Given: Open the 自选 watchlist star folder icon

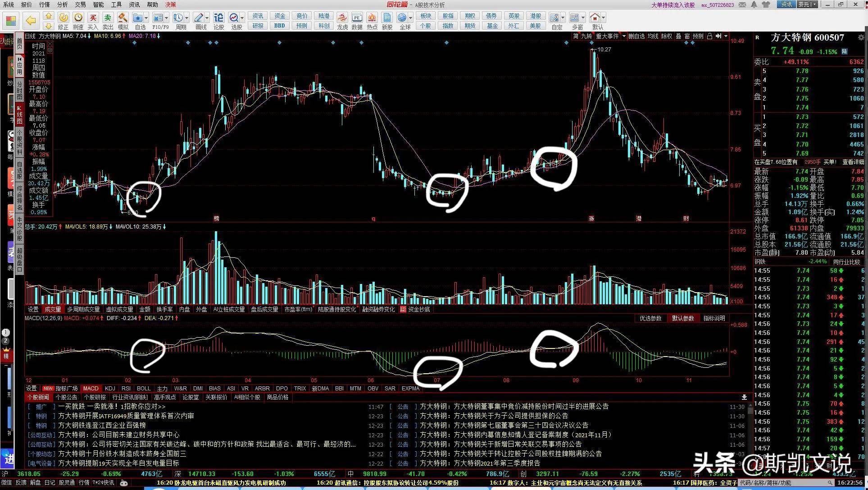Looking at the screenshot, I should point(138,18).
